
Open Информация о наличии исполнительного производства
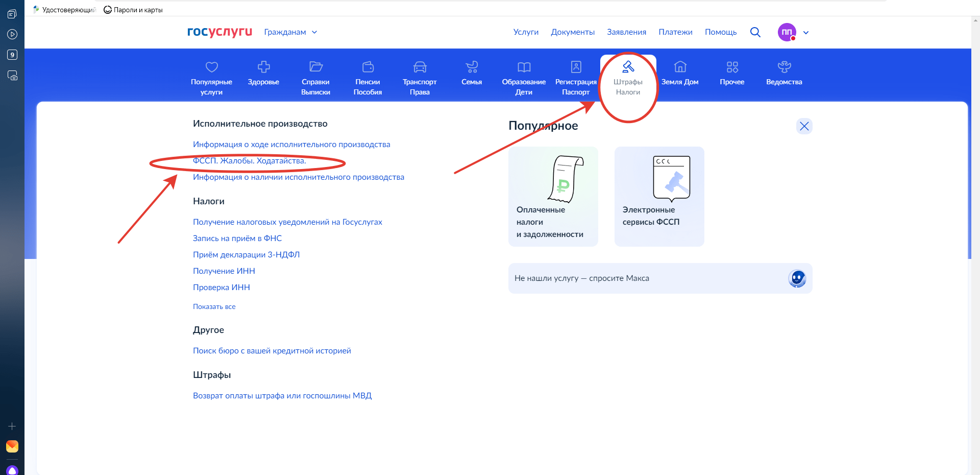299,177
